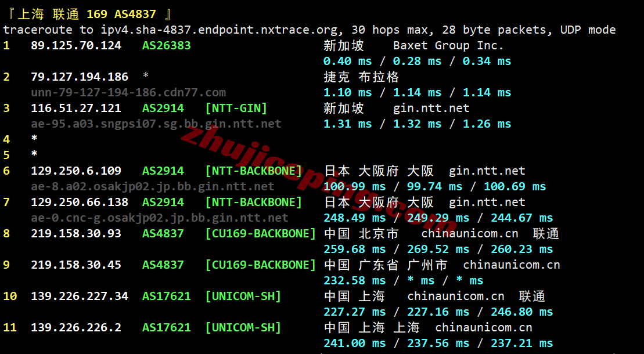The image size is (644, 354).
Task: Select latency '246.80 ms' in hop 10
Action: tap(521, 312)
